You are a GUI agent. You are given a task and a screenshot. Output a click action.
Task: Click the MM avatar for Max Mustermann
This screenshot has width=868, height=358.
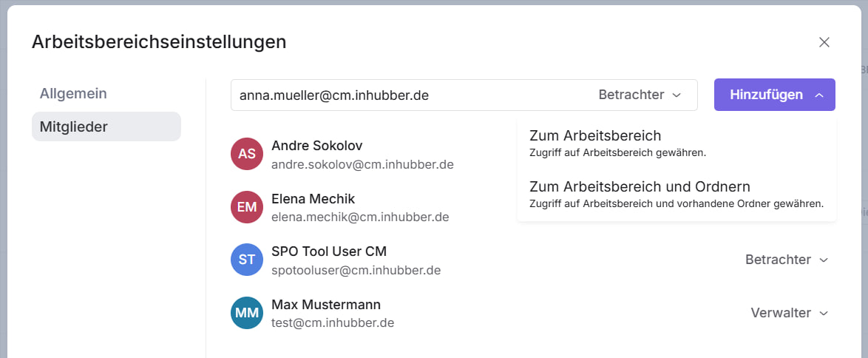pos(247,314)
